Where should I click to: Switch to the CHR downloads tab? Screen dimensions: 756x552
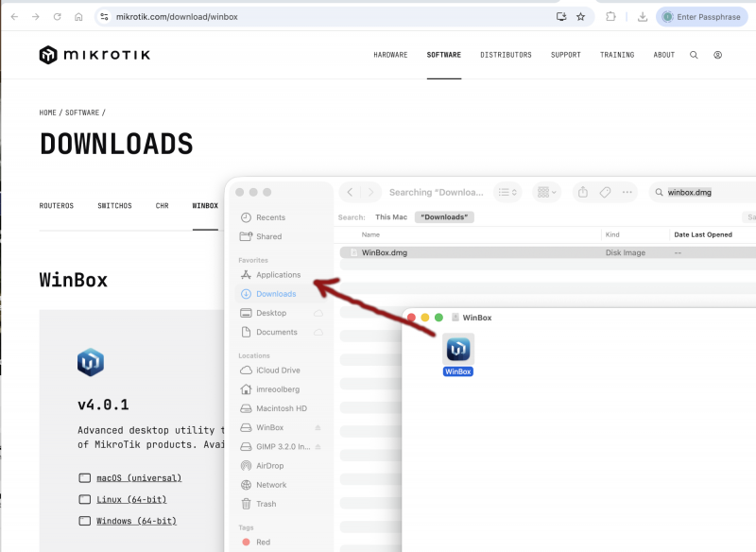coord(162,206)
